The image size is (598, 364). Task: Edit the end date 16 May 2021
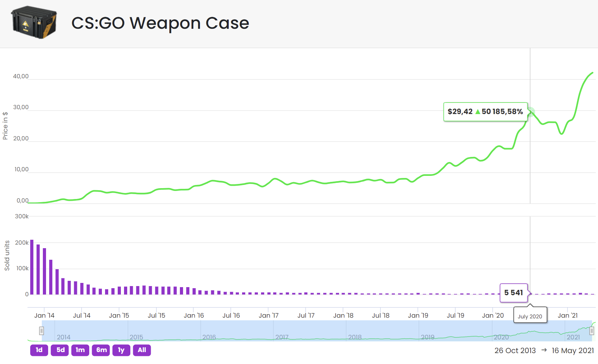tap(573, 350)
